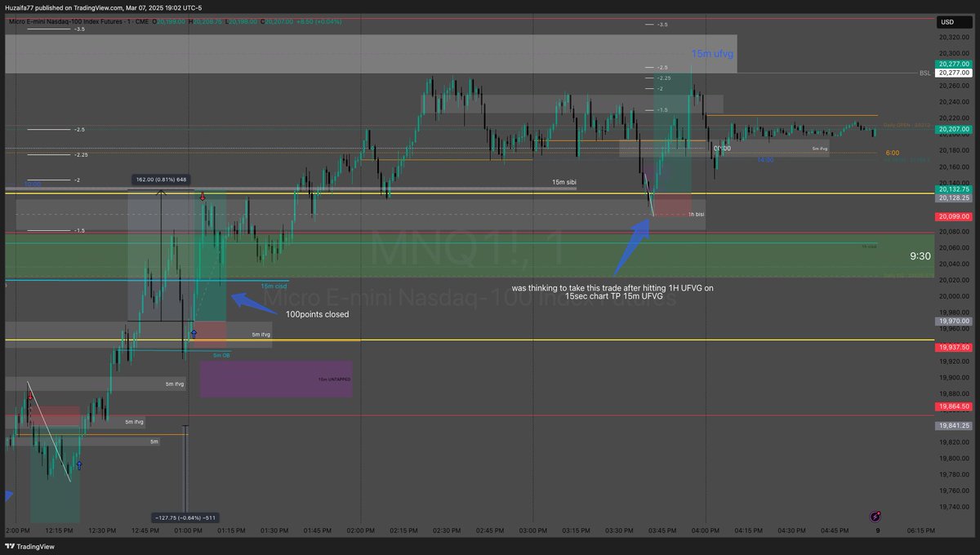
Task: Select the 15m UNTAPPED purple zone
Action: [276, 380]
